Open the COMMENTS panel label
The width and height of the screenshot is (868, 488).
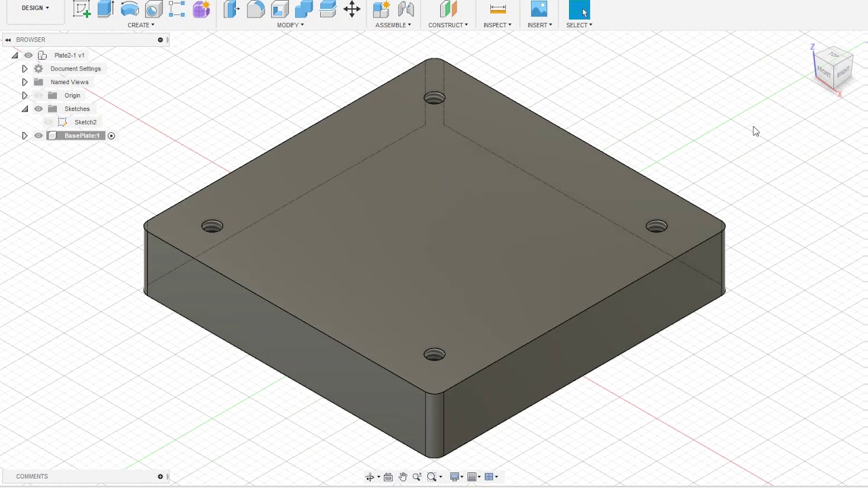[32, 476]
